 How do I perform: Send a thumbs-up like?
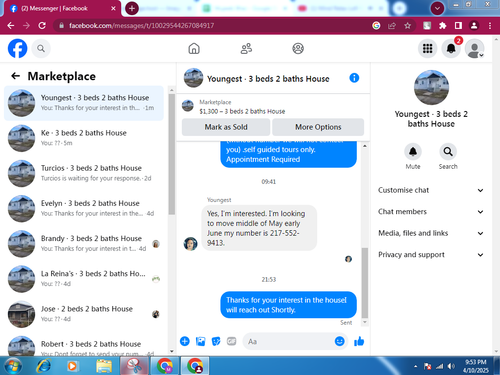(x=359, y=341)
